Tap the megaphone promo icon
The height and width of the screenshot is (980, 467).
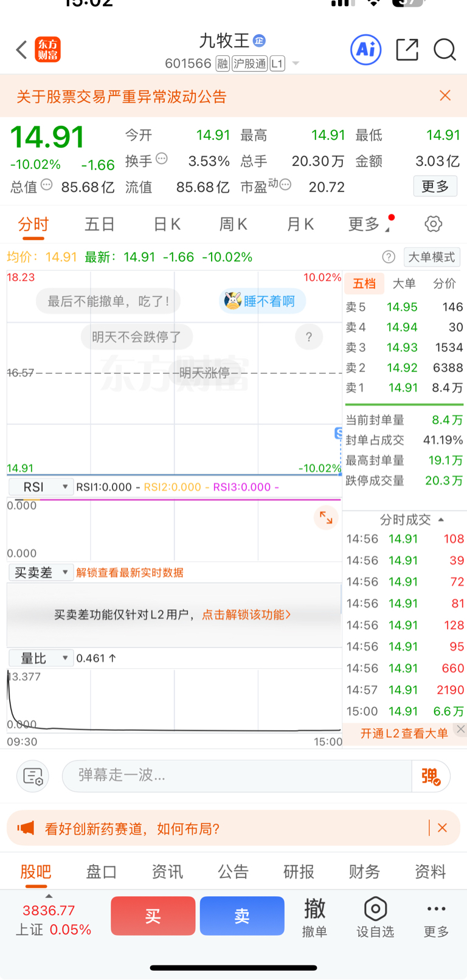click(26, 828)
